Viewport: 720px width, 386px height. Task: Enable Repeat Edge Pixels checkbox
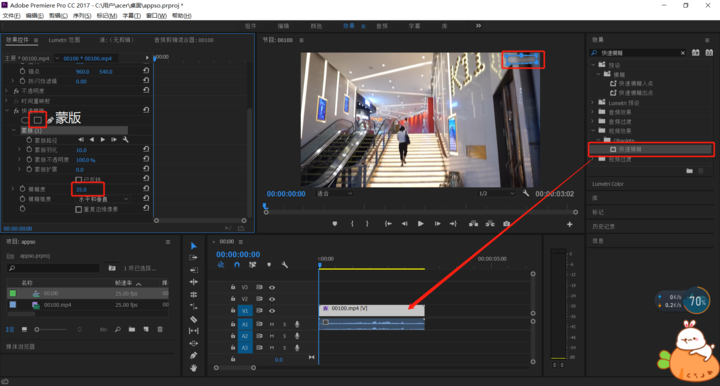coord(79,209)
